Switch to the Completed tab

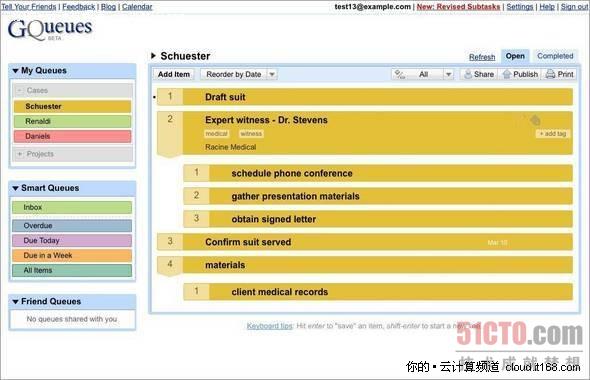tap(555, 56)
